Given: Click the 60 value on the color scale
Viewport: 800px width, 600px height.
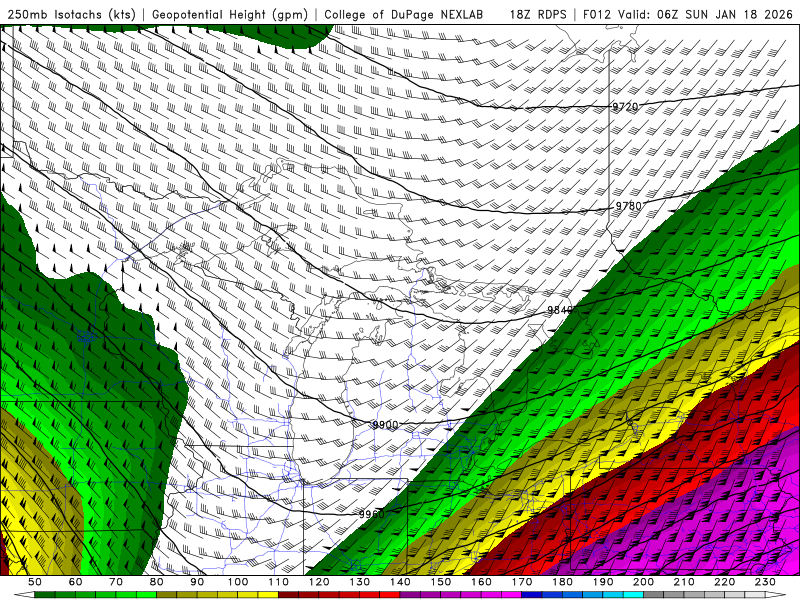Looking at the screenshot, I should 76,582.
